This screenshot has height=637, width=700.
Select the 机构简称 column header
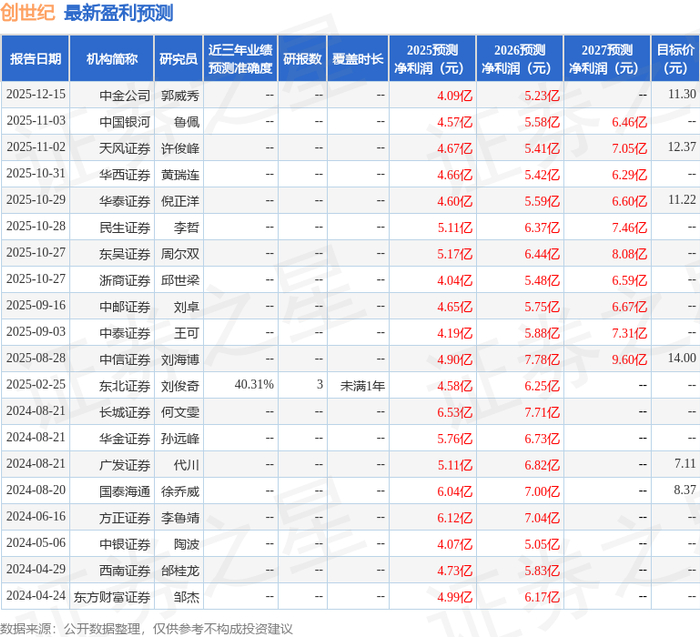pyautogui.click(x=112, y=58)
